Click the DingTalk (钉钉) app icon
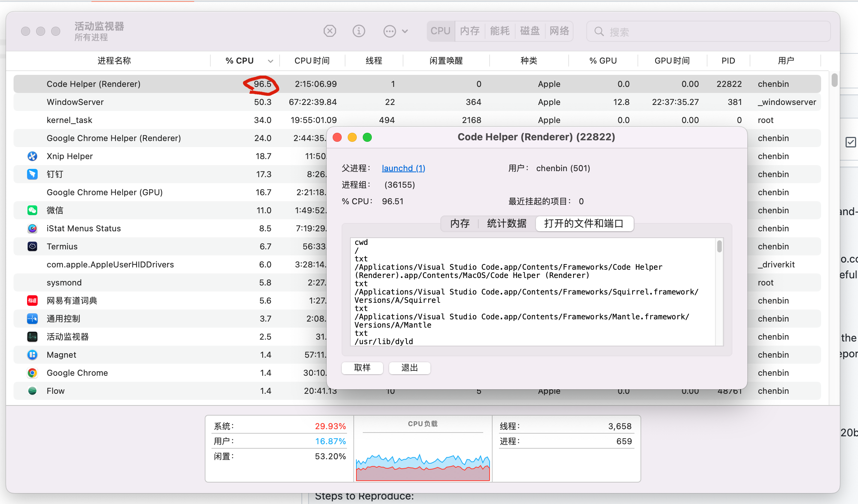Image resolution: width=858 pixels, height=504 pixels. pos(32,174)
